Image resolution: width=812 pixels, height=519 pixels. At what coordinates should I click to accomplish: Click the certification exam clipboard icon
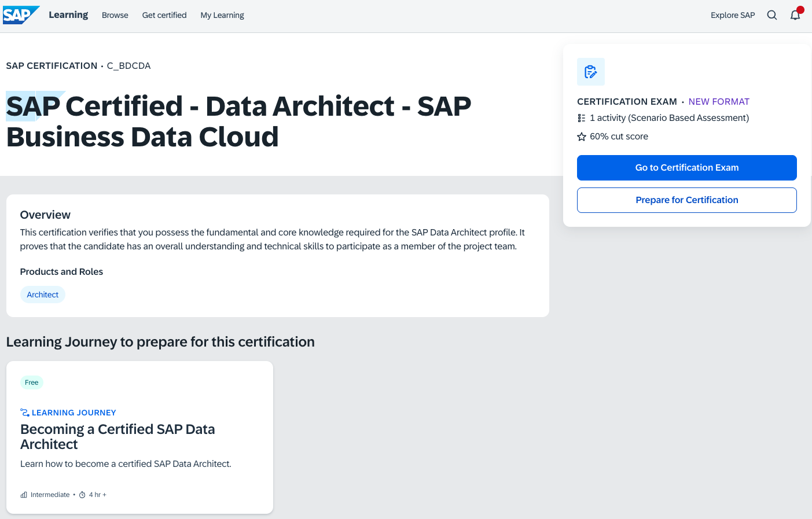(591, 72)
